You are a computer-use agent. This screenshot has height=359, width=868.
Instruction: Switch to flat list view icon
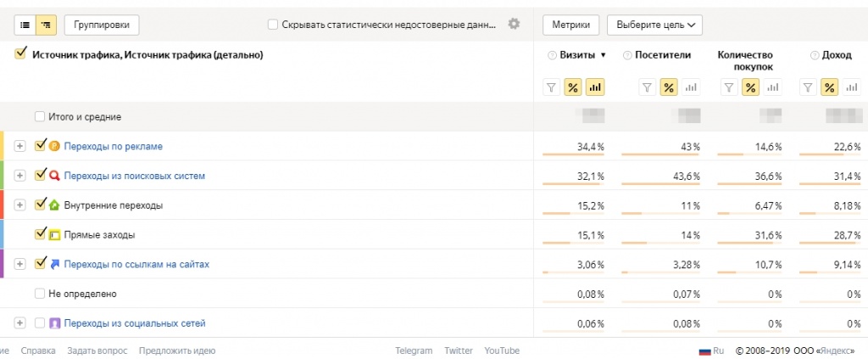point(25,25)
